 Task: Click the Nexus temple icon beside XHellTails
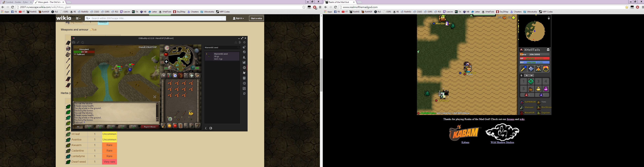pyautogui.click(x=548, y=50)
